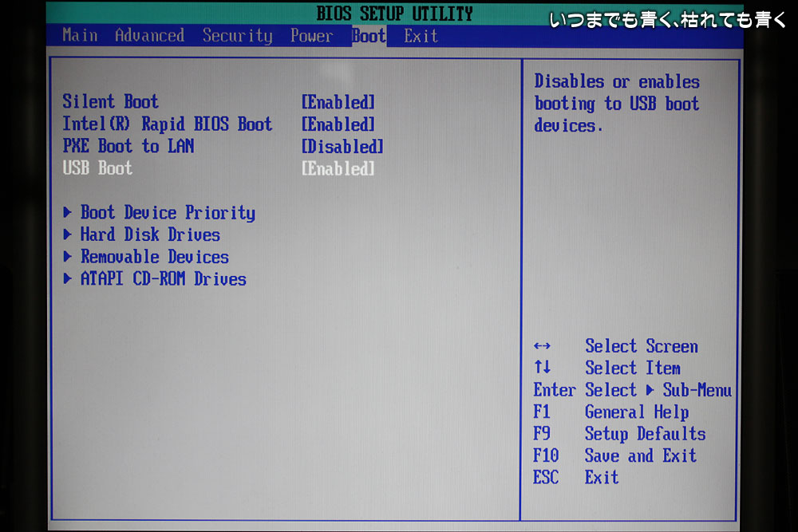
Task: Select the Boot tab
Action: point(369,36)
